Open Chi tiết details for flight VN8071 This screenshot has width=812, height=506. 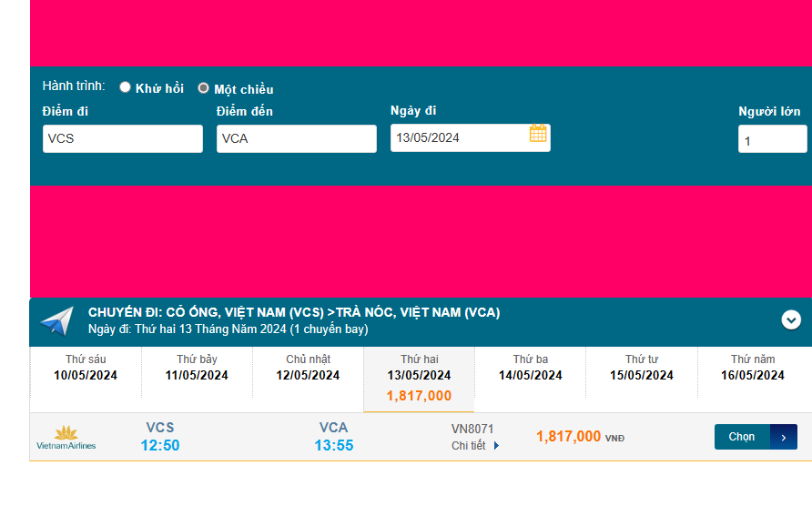click(x=468, y=445)
